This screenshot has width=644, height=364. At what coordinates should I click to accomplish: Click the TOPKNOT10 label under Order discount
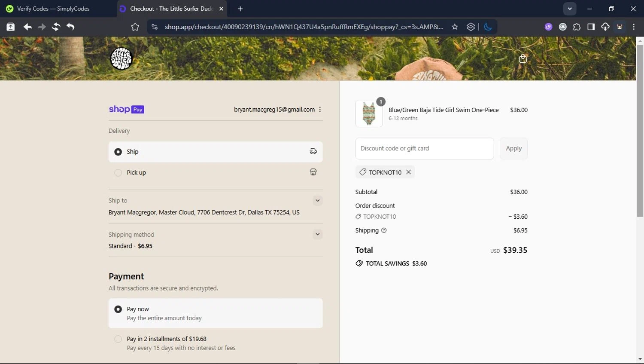coord(380,217)
